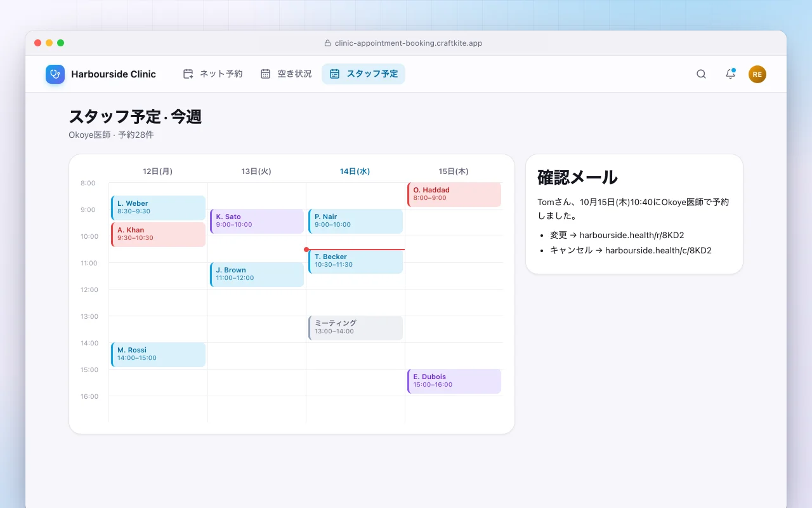Open A. Khan 9:30–10:30 appointment
Image resolution: width=812 pixels, height=508 pixels.
(158, 234)
